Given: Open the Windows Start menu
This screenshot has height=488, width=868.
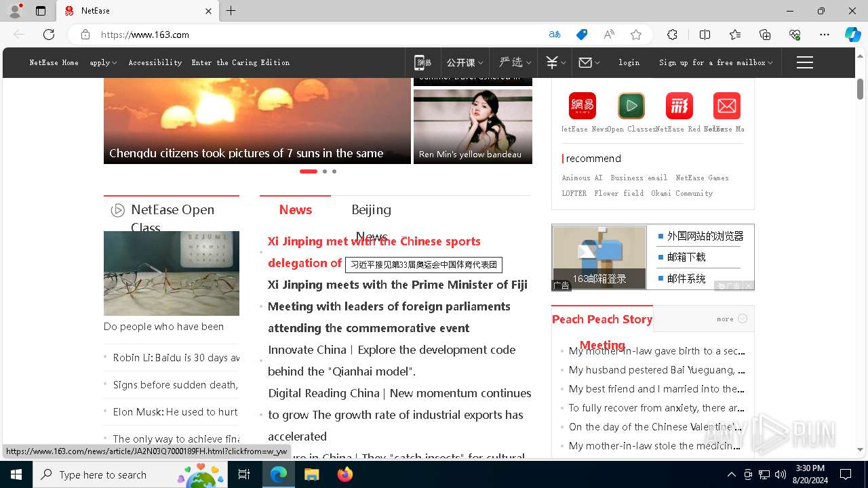Looking at the screenshot, I should coord(16,474).
